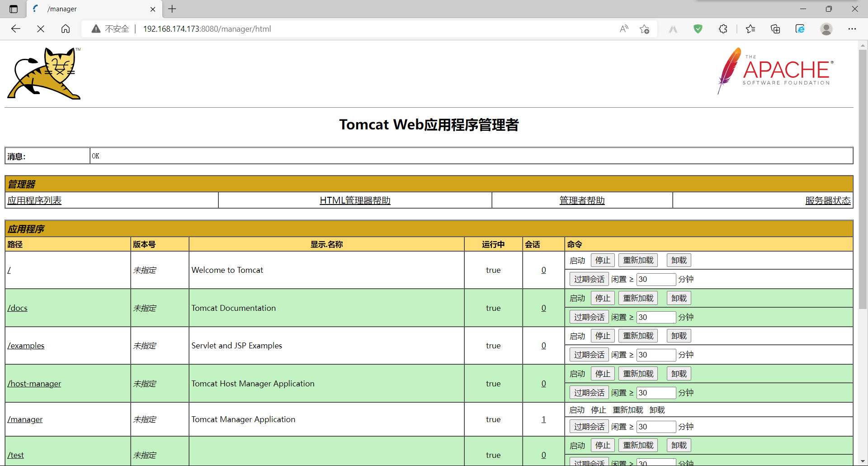Undeploy the /host-manager application
Screen dimensions: 868x466
point(679,374)
